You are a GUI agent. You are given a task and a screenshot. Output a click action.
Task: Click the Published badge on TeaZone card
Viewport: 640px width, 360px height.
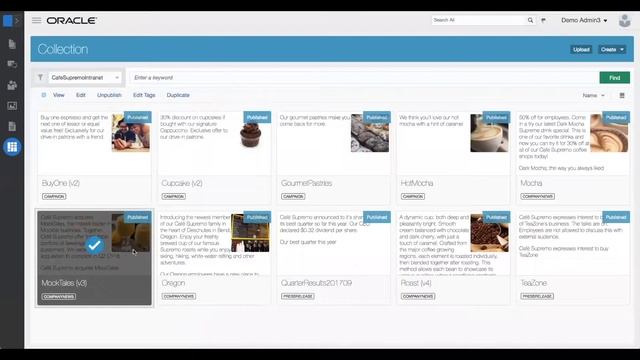click(x=616, y=217)
